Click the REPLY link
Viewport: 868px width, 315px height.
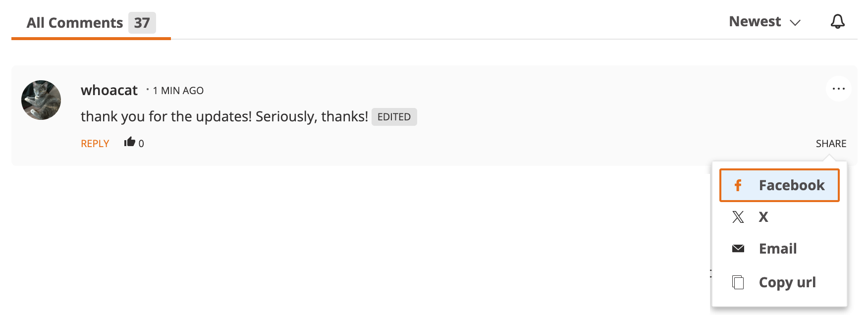click(95, 143)
